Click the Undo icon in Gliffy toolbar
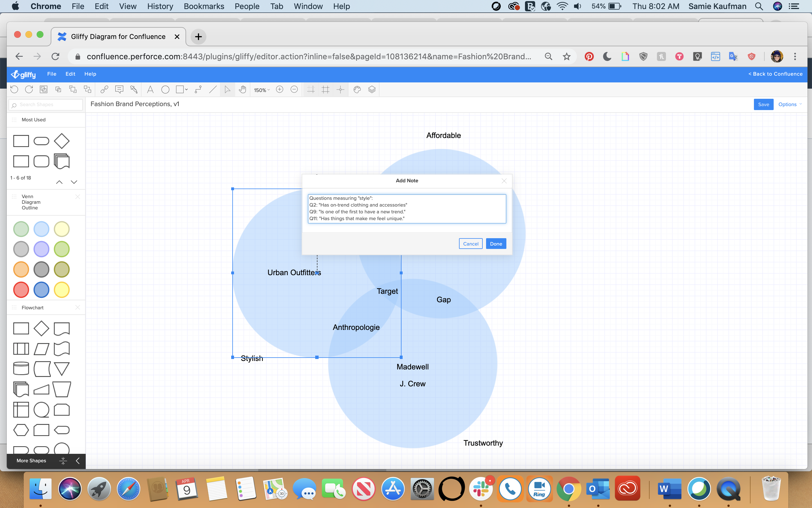812x508 pixels. [14, 89]
